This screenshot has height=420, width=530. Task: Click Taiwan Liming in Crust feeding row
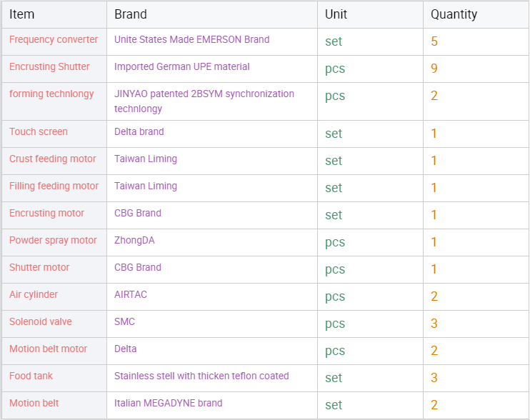click(x=146, y=159)
